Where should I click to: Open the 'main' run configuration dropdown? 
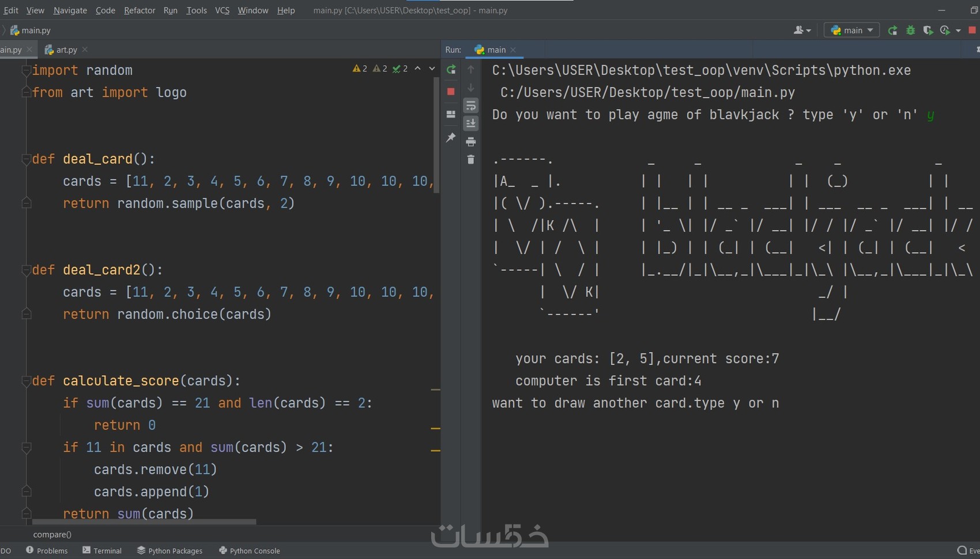(852, 31)
